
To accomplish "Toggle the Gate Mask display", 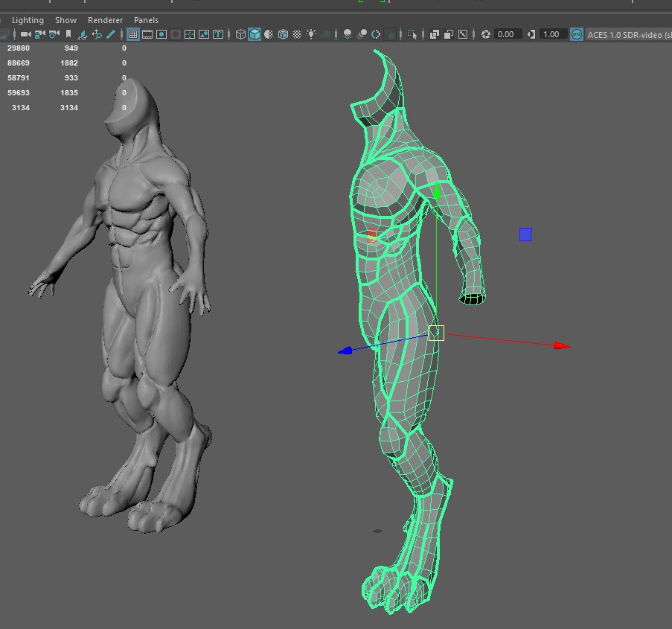I will tap(176, 34).
